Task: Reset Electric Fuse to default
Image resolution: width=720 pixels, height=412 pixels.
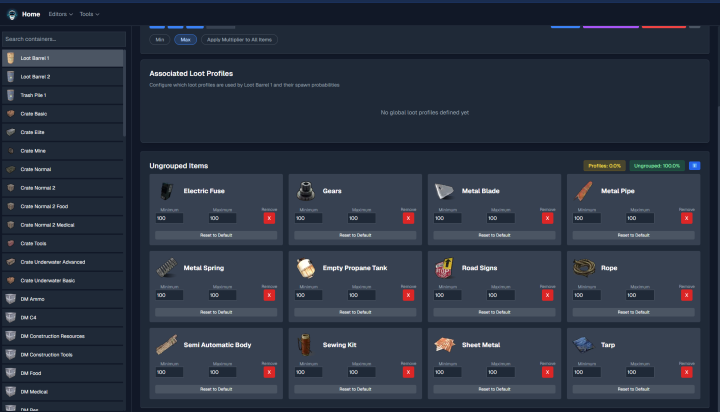Action: pyautogui.click(x=216, y=235)
